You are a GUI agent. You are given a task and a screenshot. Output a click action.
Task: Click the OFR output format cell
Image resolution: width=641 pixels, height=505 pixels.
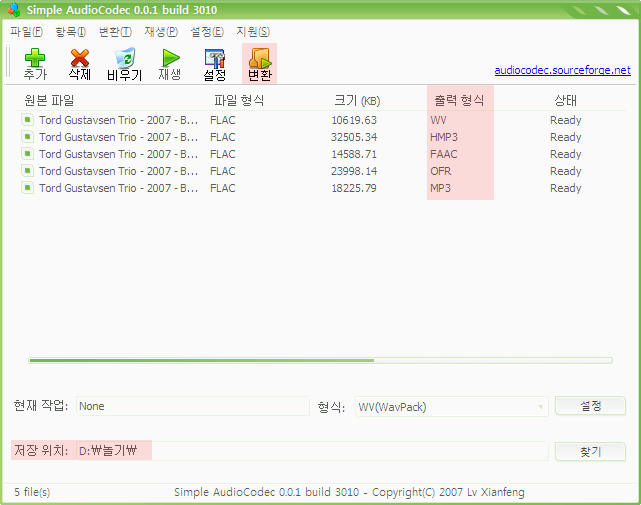[441, 171]
